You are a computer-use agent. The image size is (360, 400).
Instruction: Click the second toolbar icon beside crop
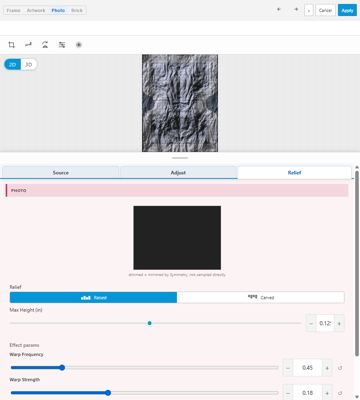coord(28,45)
